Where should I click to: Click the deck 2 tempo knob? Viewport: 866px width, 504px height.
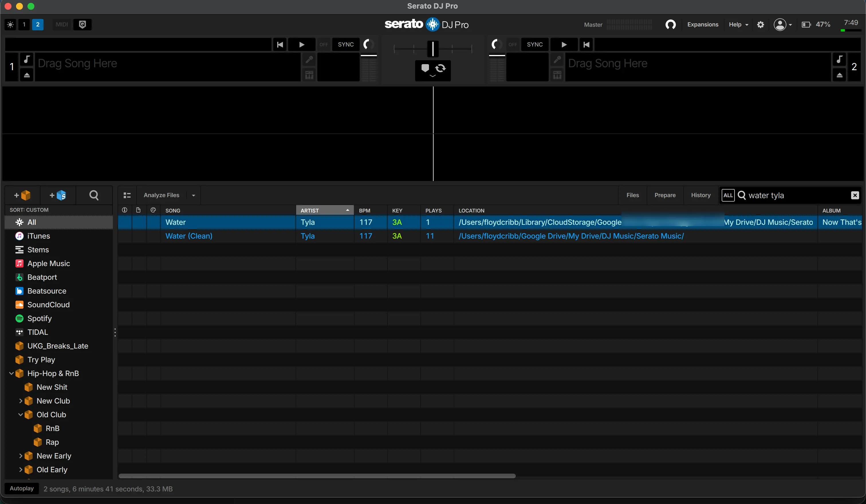[496, 44]
